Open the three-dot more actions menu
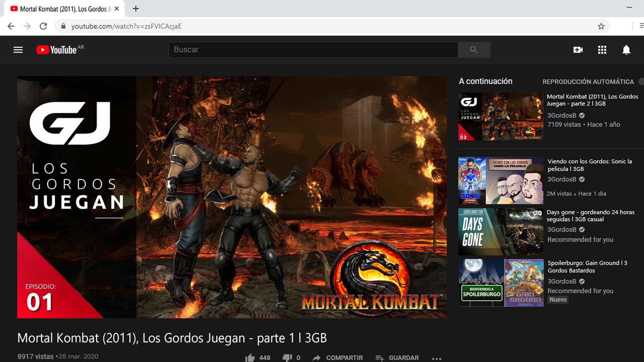Screen dimensions: 644x362 tap(436, 358)
